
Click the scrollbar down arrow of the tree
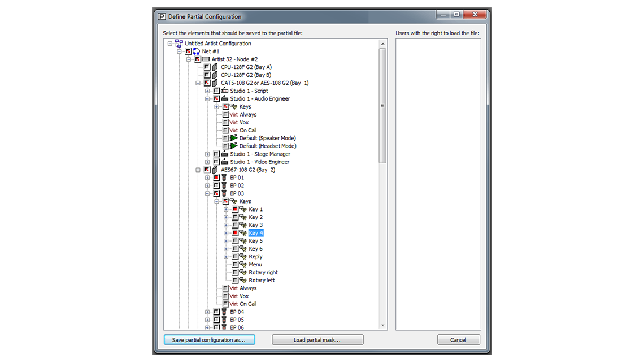click(384, 325)
